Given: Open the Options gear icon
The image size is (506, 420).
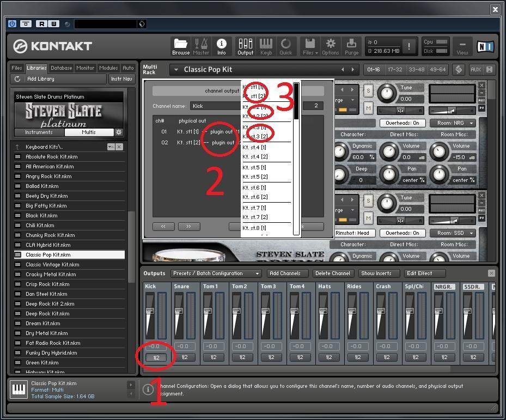Looking at the screenshot, I should pos(331,46).
